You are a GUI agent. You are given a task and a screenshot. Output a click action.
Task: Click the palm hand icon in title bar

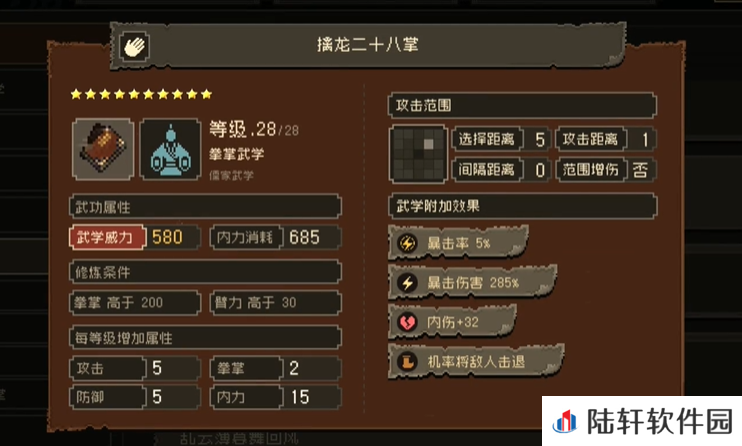click(x=134, y=46)
